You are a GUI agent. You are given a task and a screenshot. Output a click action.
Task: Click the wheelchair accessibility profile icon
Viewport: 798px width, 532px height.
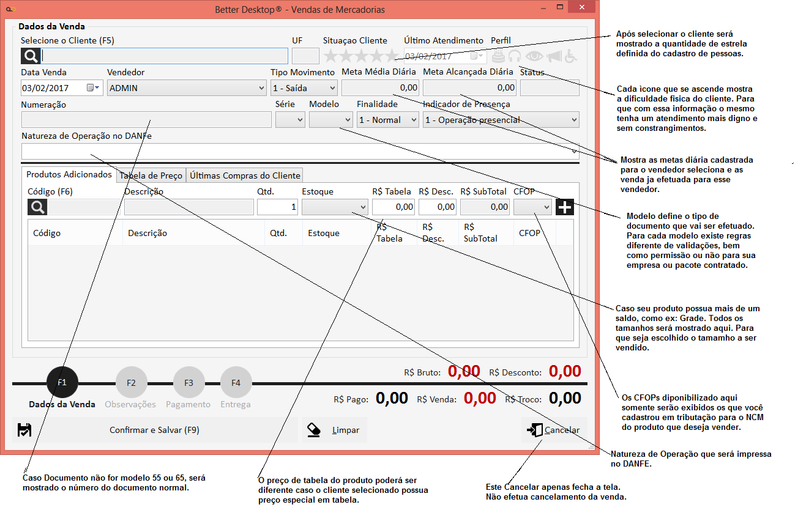pos(570,56)
